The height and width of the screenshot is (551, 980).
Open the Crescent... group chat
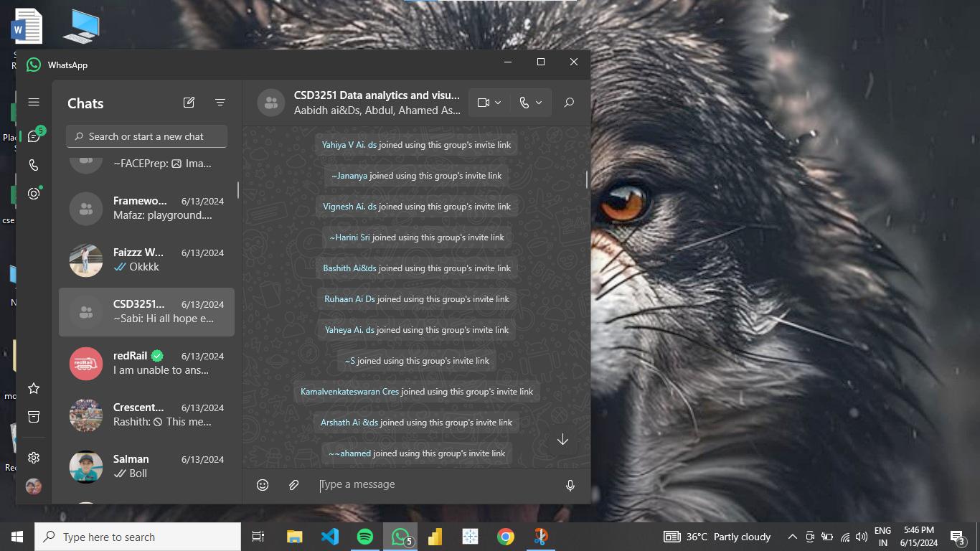[x=146, y=415]
